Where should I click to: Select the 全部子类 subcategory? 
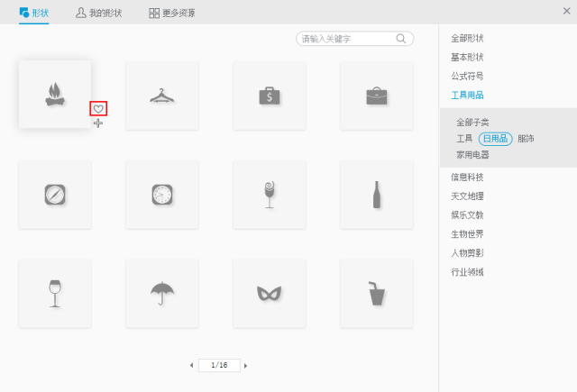tap(472, 122)
